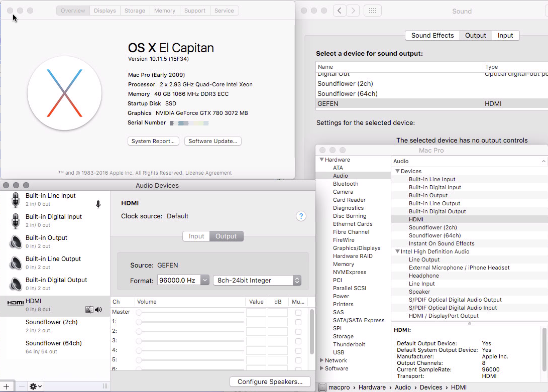
Task: Switch to the Memory tab in About This Mac
Action: [x=165, y=11]
